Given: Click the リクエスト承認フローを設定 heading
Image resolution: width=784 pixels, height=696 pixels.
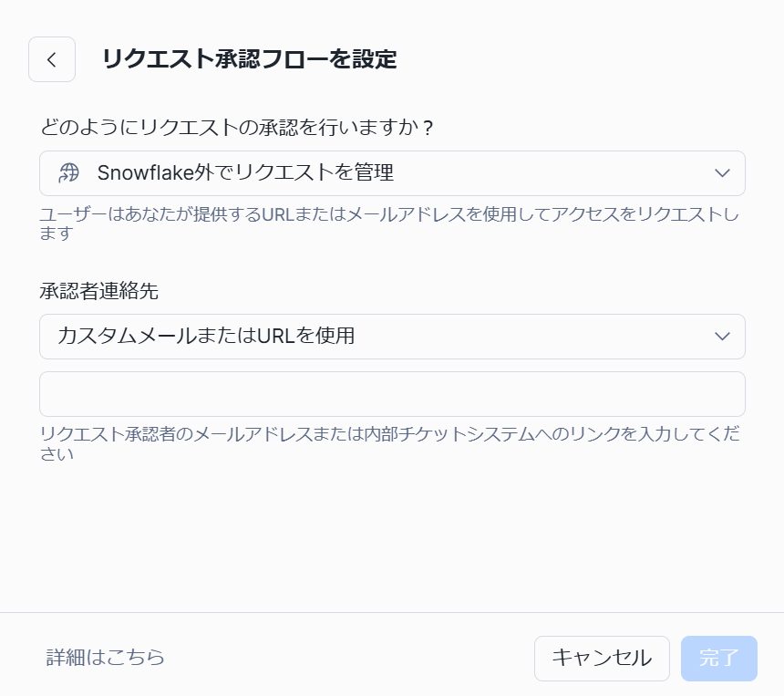Looking at the screenshot, I should coord(250,60).
